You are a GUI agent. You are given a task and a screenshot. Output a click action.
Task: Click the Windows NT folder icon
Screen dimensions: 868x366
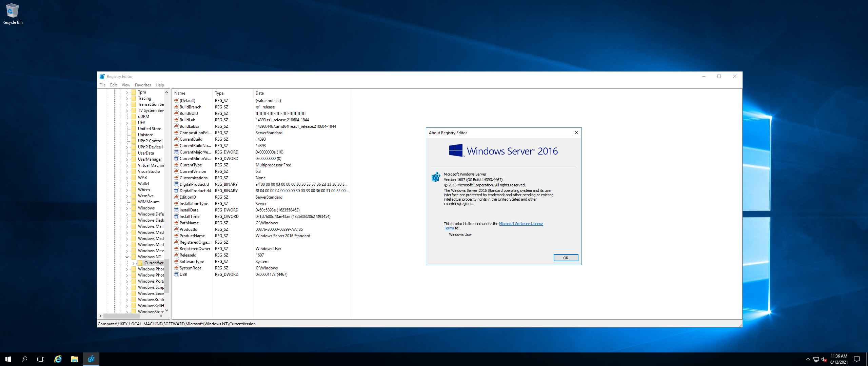134,257
